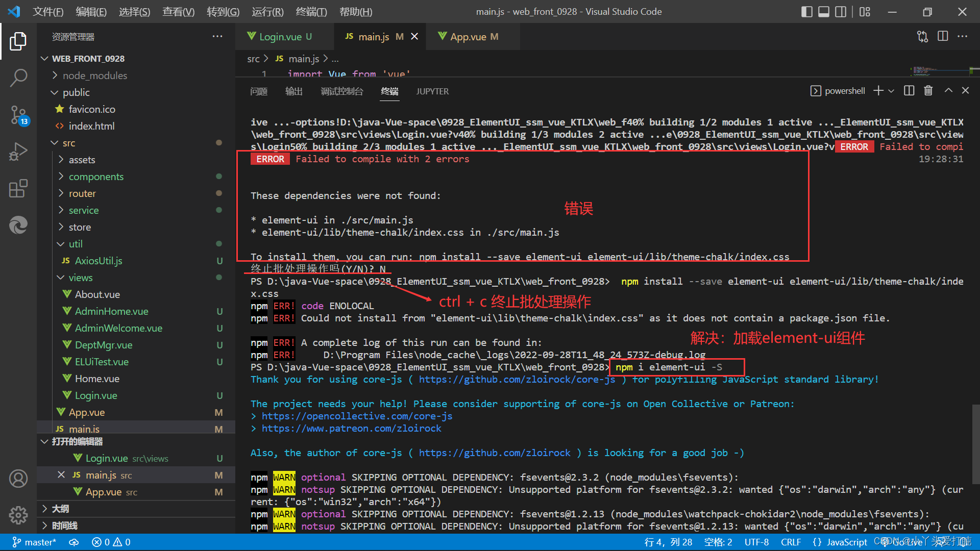
Task: Collapse the views folder
Action: pos(136,278)
